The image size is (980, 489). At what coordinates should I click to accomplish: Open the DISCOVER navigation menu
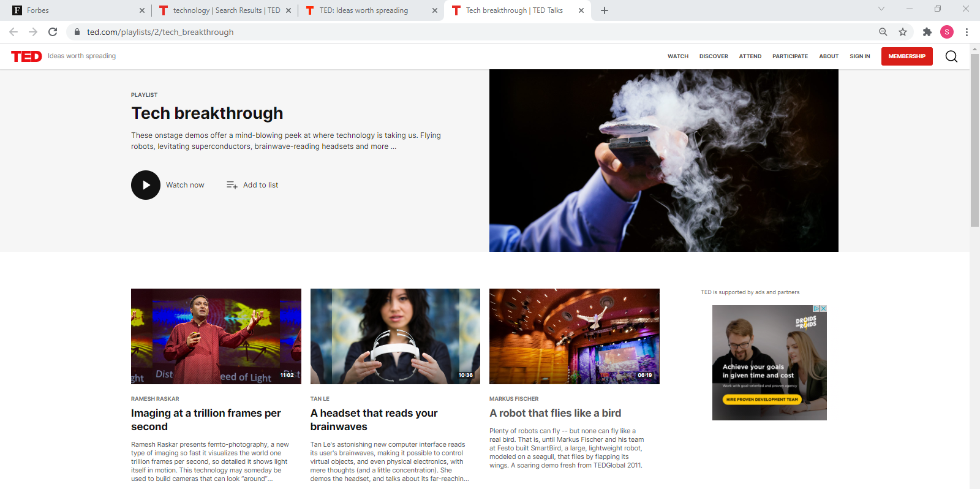tap(714, 56)
